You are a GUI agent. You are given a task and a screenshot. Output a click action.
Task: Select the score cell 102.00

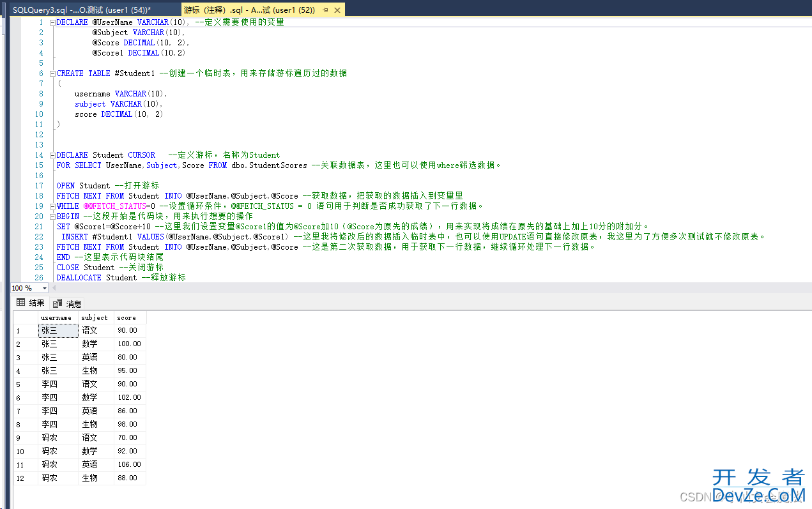tap(130, 397)
